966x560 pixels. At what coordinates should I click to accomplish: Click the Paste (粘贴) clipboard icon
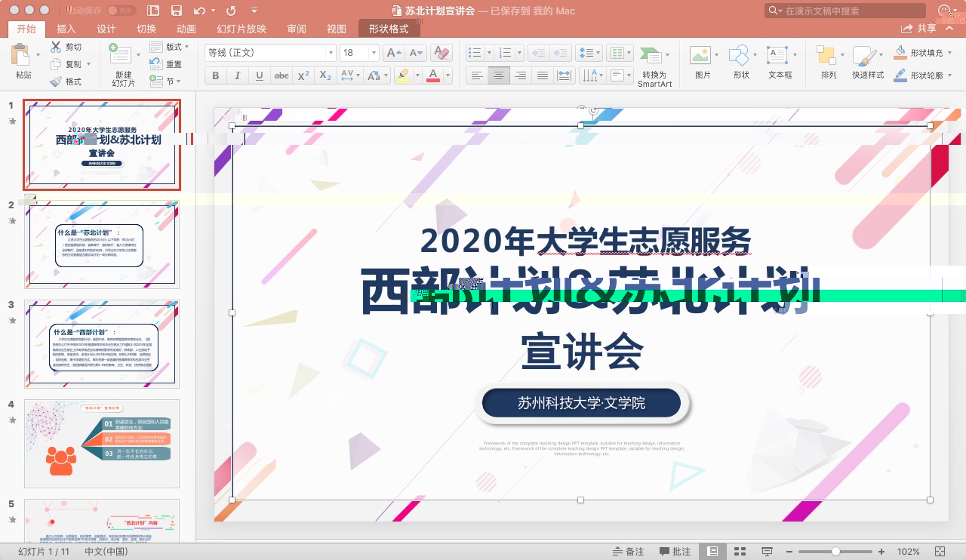click(x=20, y=55)
